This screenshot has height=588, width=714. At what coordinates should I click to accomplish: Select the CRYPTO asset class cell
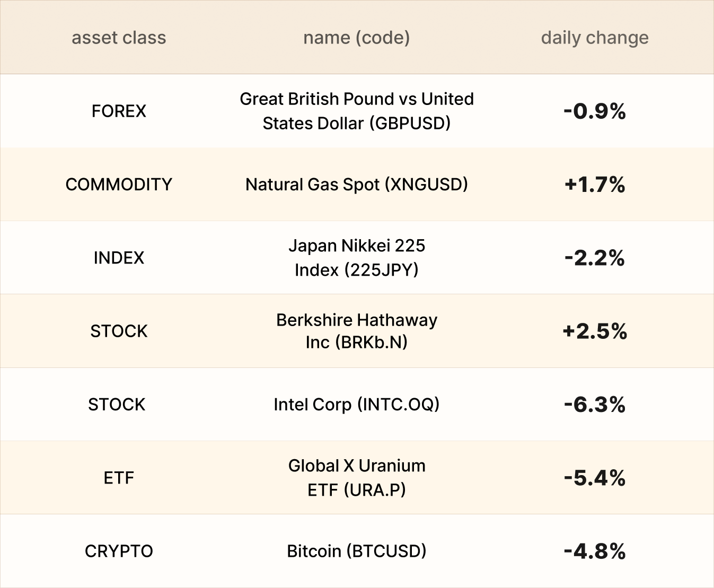pos(119,551)
